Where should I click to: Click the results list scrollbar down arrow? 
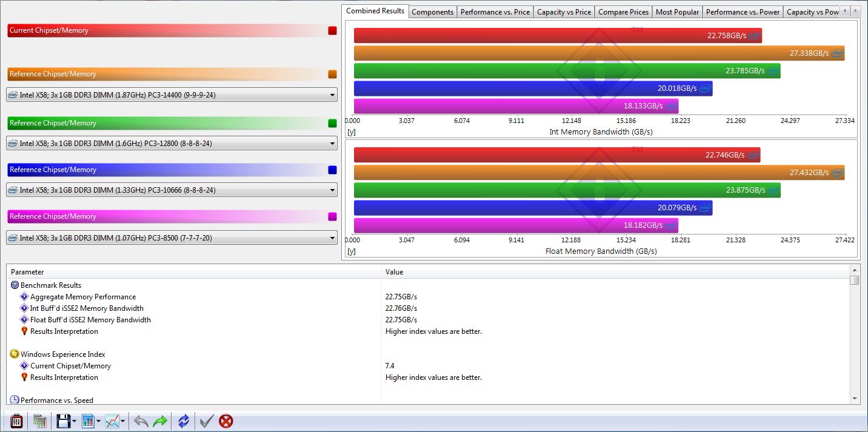click(x=855, y=398)
